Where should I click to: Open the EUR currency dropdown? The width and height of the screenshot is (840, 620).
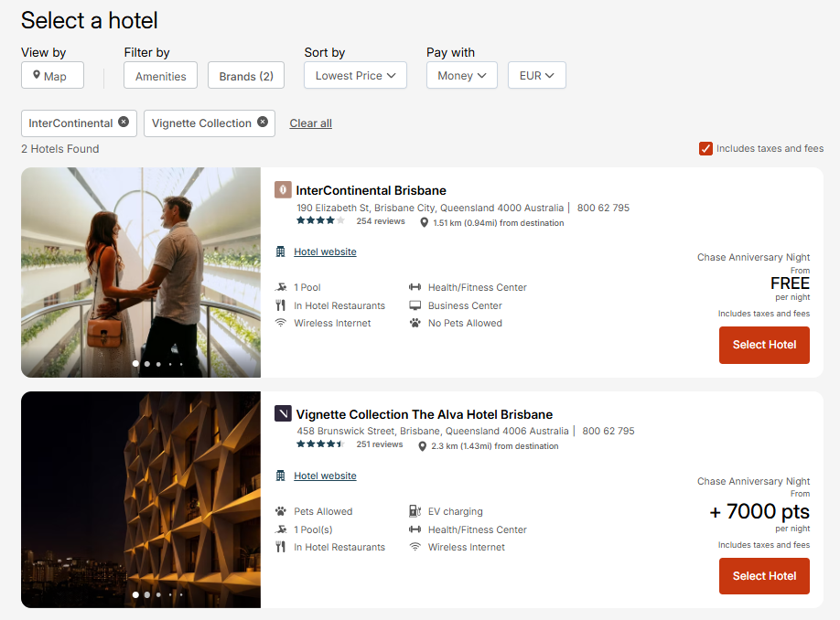[x=537, y=76]
